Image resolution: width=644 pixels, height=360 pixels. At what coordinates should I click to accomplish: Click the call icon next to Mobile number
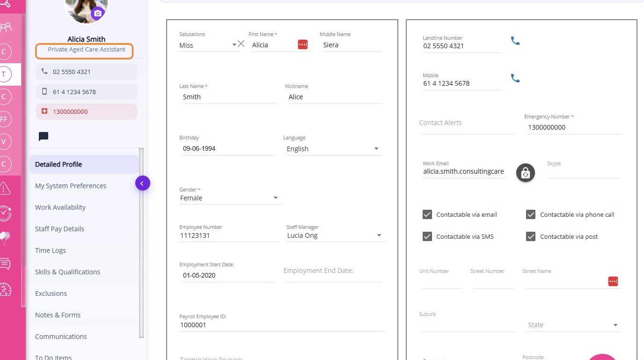[515, 78]
